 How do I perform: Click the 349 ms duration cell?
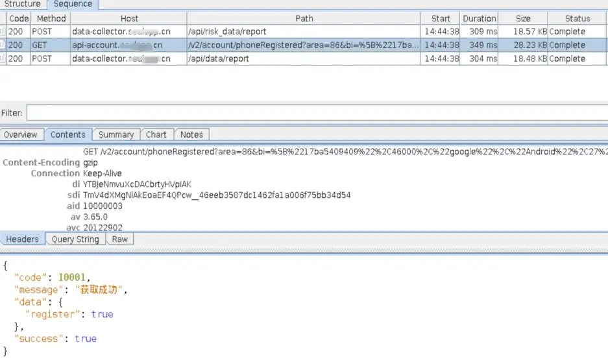pos(480,45)
